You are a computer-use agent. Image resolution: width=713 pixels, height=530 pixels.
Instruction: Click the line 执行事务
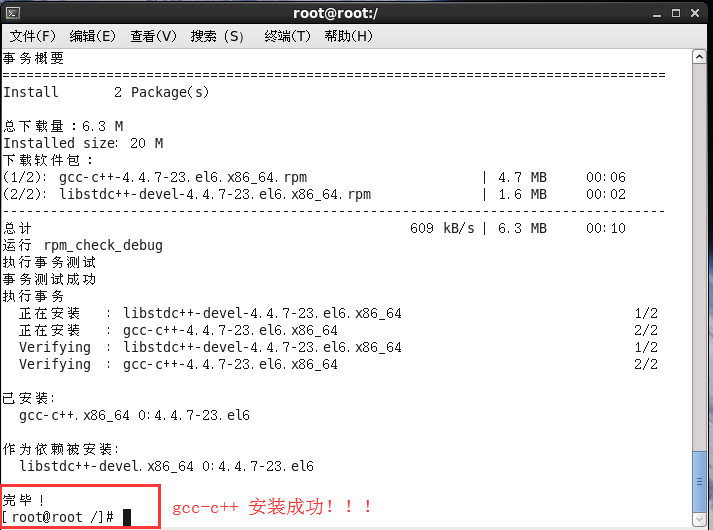coord(33,296)
